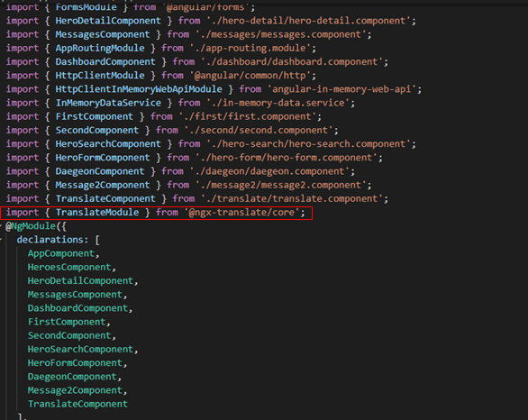Click the import keyword on the TranslateModule line
Screen dimensions: 528x420
pos(23,213)
